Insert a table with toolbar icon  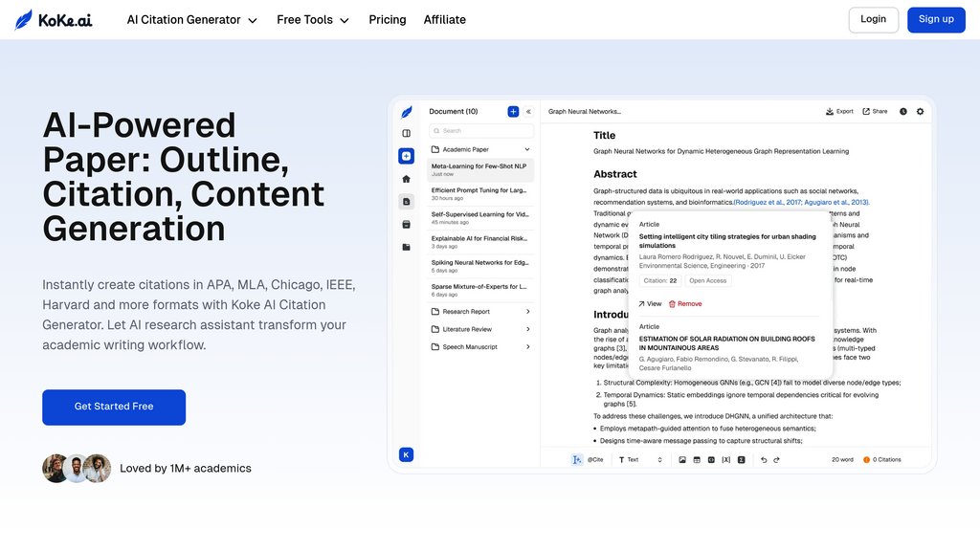(x=697, y=460)
